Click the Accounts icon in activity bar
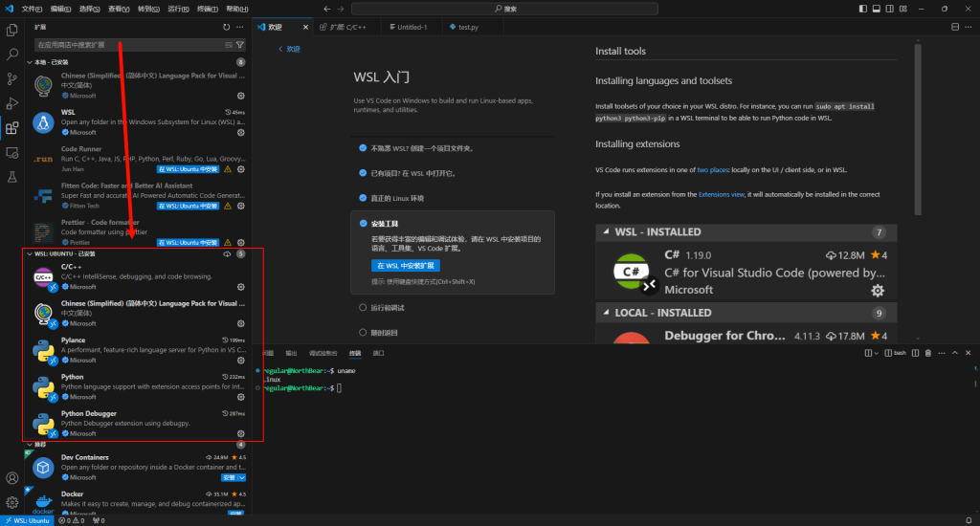The height and width of the screenshot is (526, 980). point(12,477)
